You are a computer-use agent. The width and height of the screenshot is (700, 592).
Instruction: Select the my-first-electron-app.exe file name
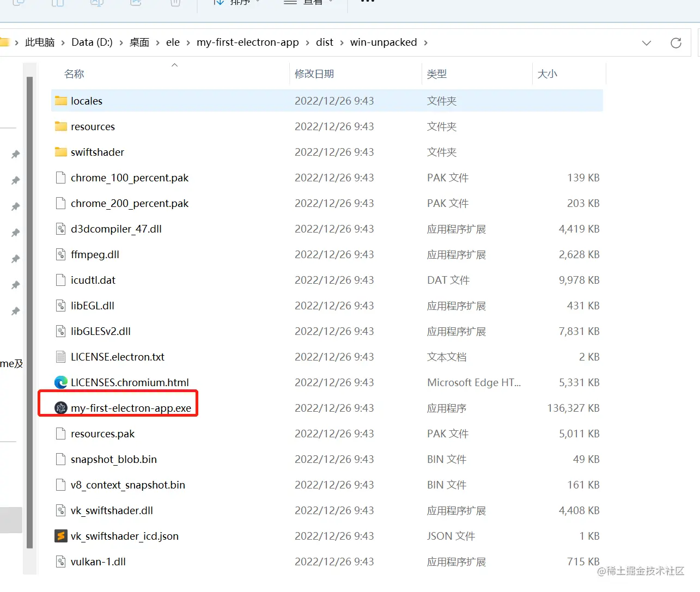[x=131, y=408]
